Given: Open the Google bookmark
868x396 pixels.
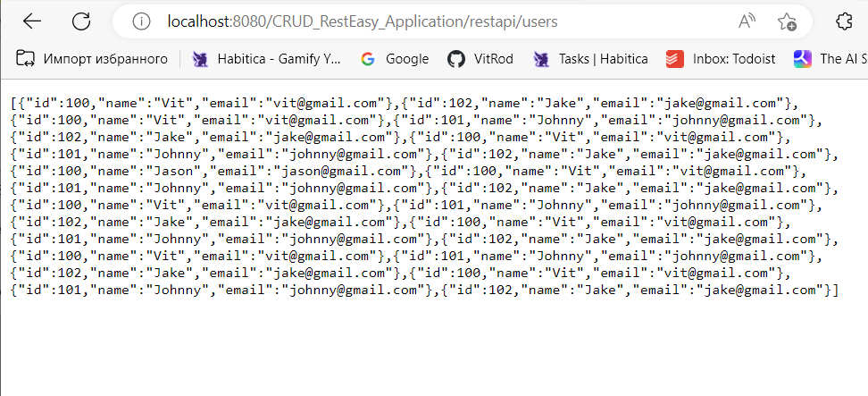Looking at the screenshot, I should (x=395, y=58).
